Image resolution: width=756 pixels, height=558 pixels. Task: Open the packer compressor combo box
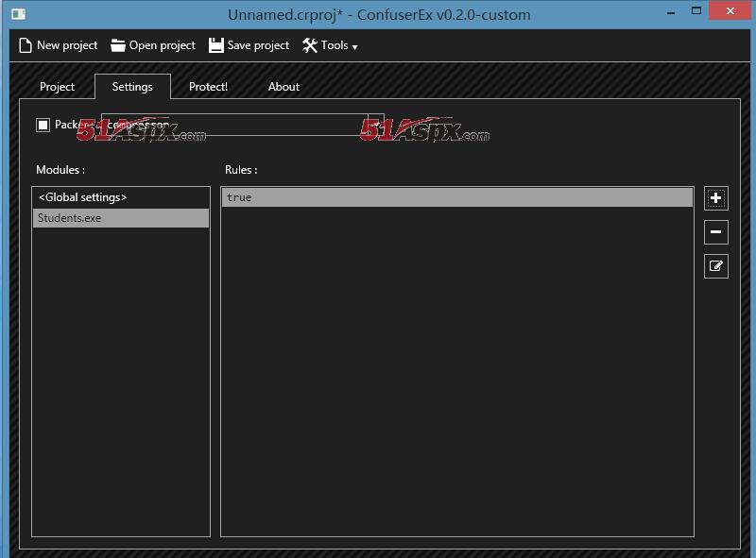(243, 125)
